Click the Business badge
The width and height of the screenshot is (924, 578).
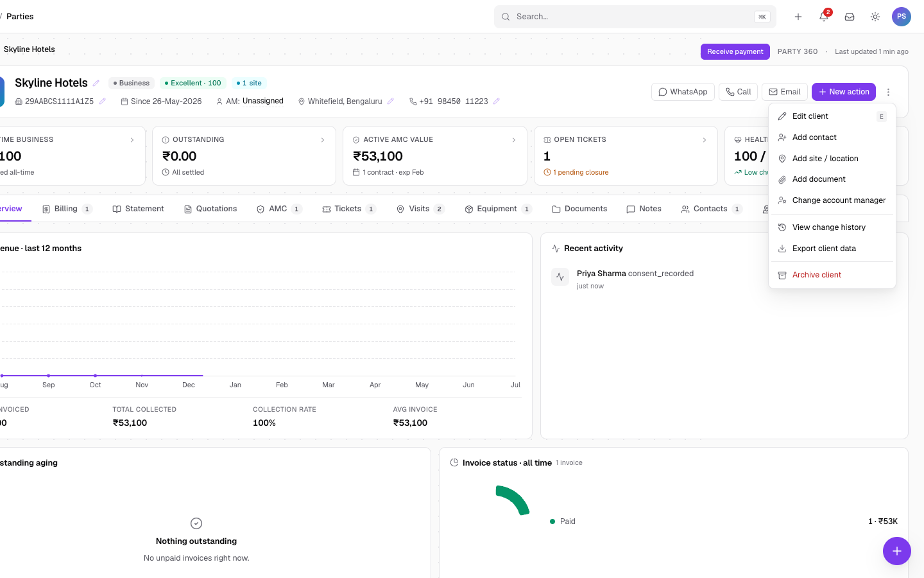132,83
